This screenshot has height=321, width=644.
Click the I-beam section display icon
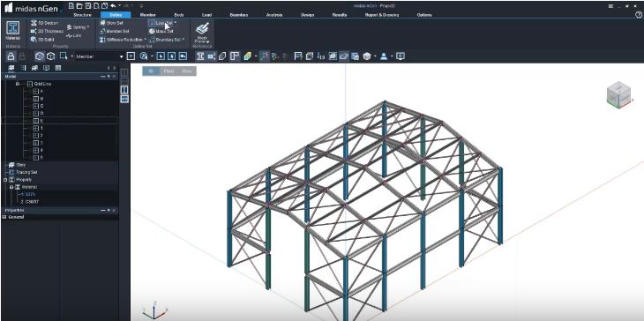click(200, 56)
